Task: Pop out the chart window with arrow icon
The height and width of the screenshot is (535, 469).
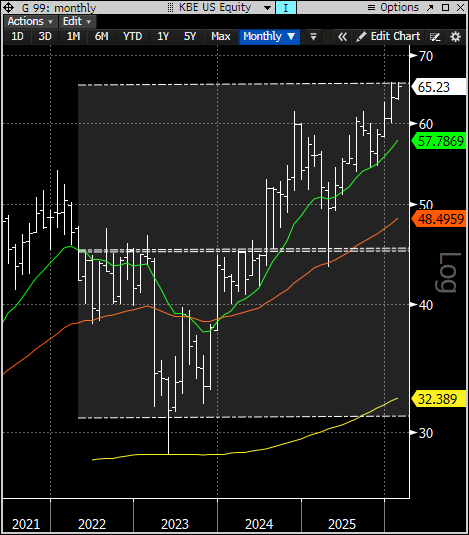Action: (430, 8)
